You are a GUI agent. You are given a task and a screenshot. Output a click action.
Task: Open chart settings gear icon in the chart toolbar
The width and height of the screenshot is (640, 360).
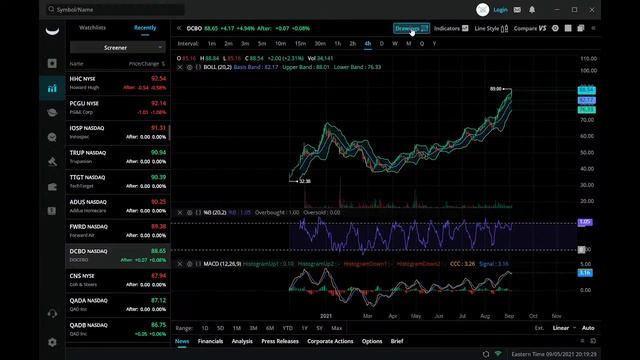(555, 28)
